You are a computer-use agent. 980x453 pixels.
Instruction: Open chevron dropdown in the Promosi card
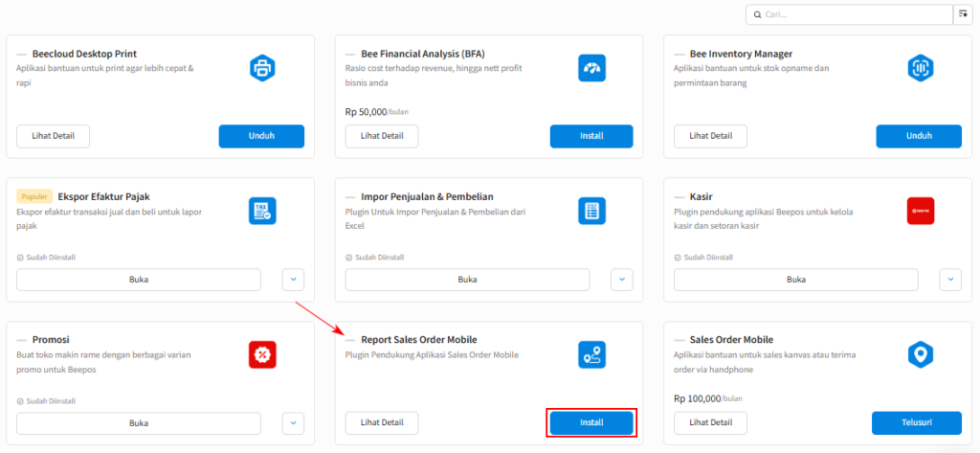(293, 423)
